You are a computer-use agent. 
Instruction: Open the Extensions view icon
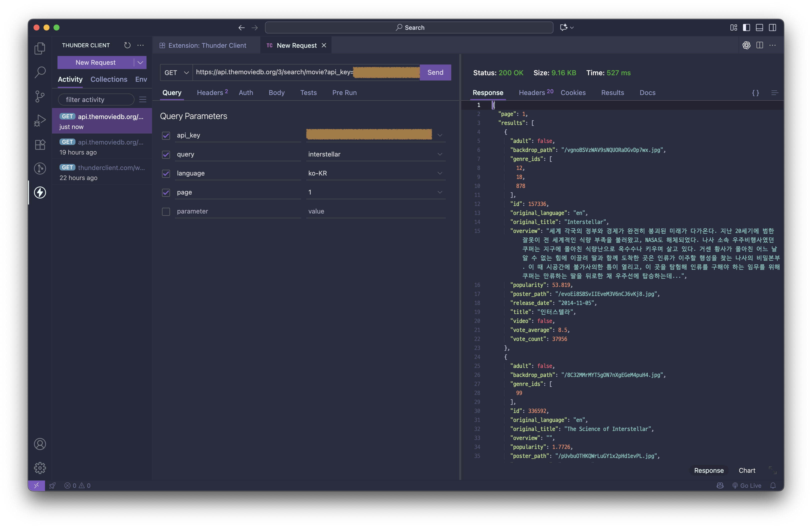(40, 144)
